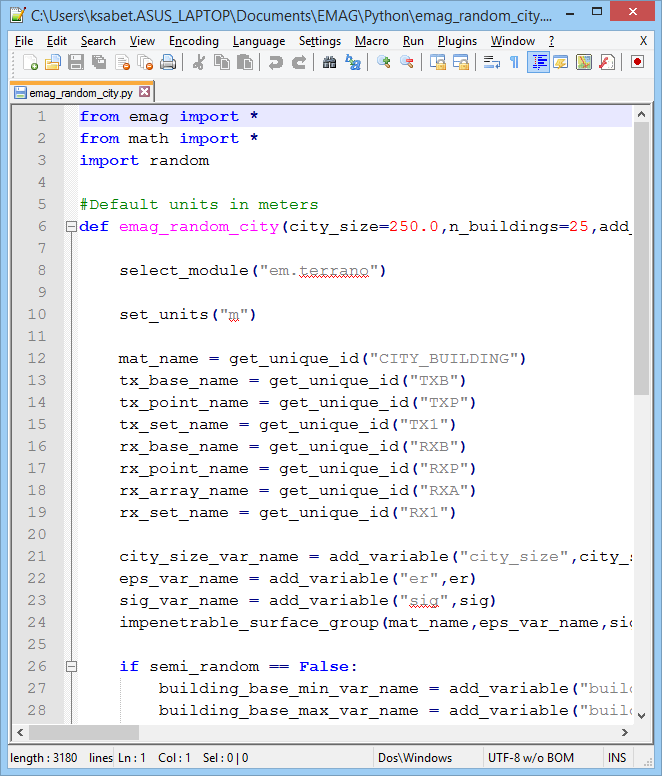Click the INS mode indicator in status bar
Viewport: 662px width, 776px height.
click(617, 758)
